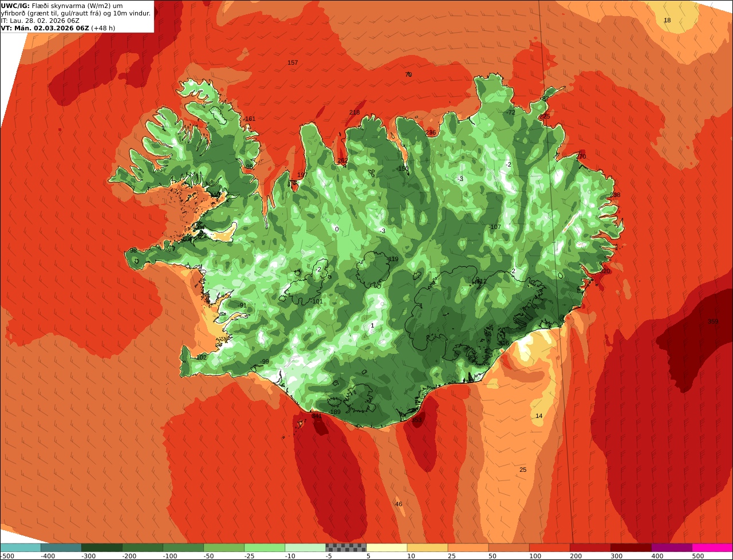Click the map value "359"
This screenshot has width=733, height=560.
point(713,321)
